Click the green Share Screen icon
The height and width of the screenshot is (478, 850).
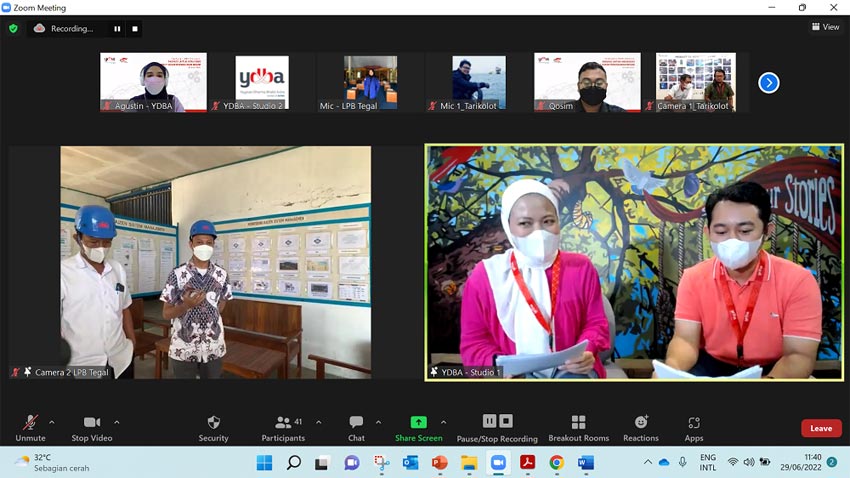[418, 422]
